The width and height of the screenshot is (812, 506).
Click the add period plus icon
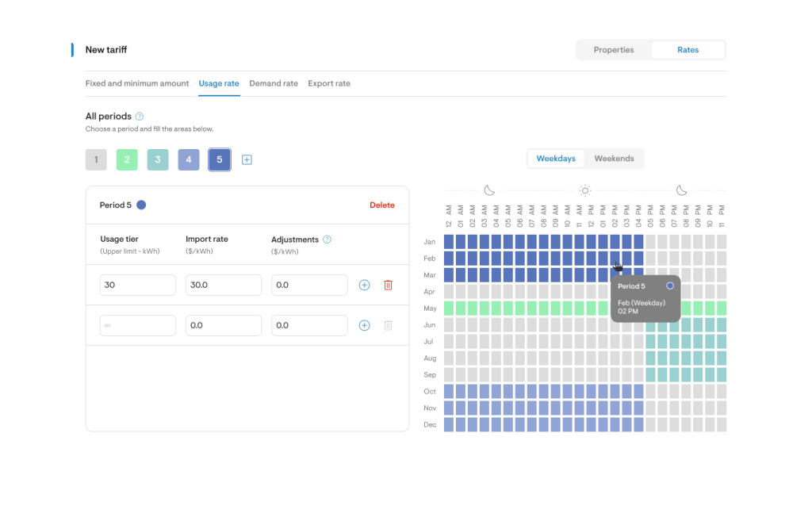pos(247,159)
